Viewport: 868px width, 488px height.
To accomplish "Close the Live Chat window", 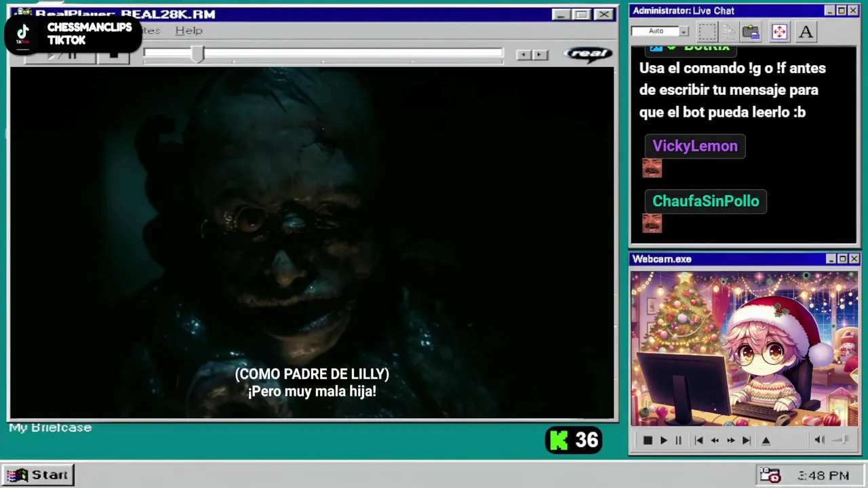I will click(853, 11).
